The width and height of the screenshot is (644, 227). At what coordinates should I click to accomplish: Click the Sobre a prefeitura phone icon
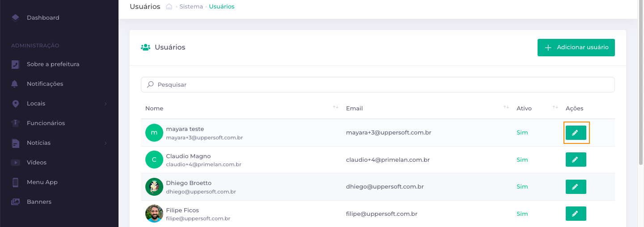point(15,64)
